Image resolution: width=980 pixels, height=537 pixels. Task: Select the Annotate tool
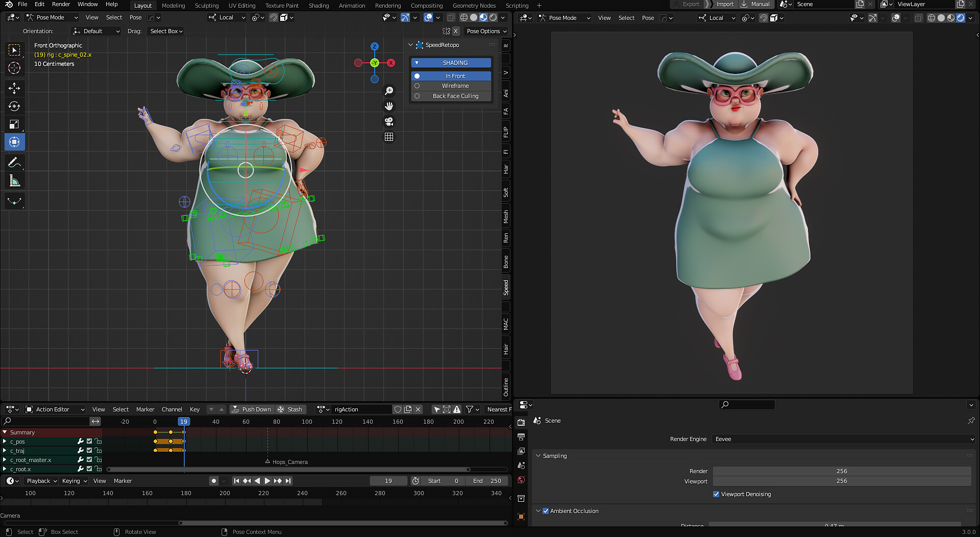coord(14,162)
